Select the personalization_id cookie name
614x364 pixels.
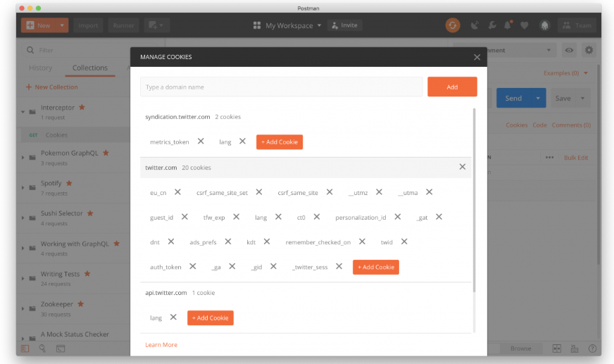click(x=361, y=218)
